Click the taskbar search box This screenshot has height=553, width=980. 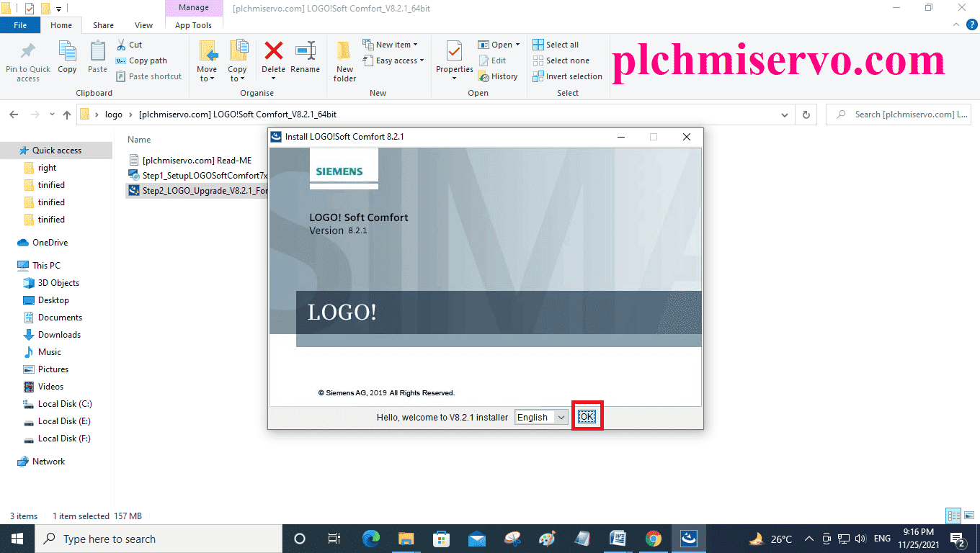coord(158,539)
